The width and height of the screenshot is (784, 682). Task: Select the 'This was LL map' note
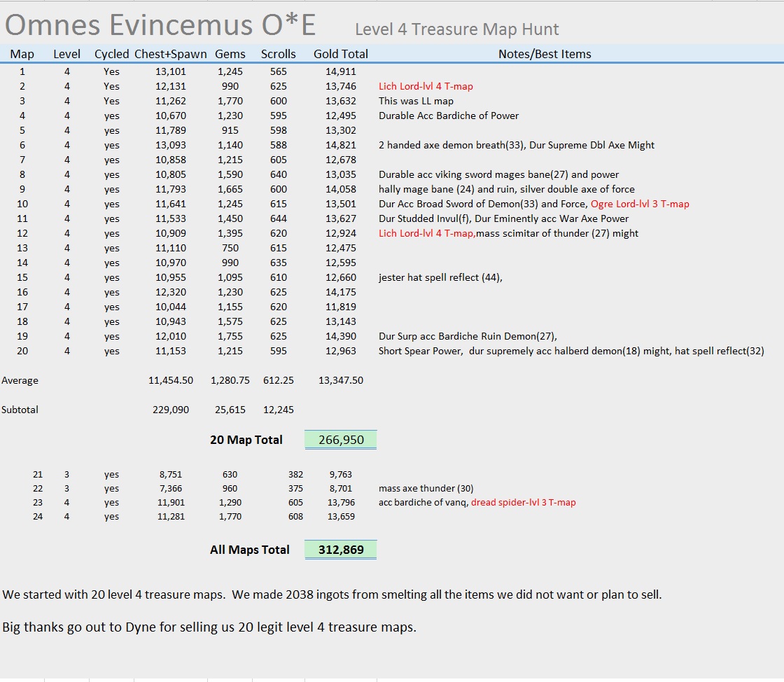pyautogui.click(x=416, y=101)
